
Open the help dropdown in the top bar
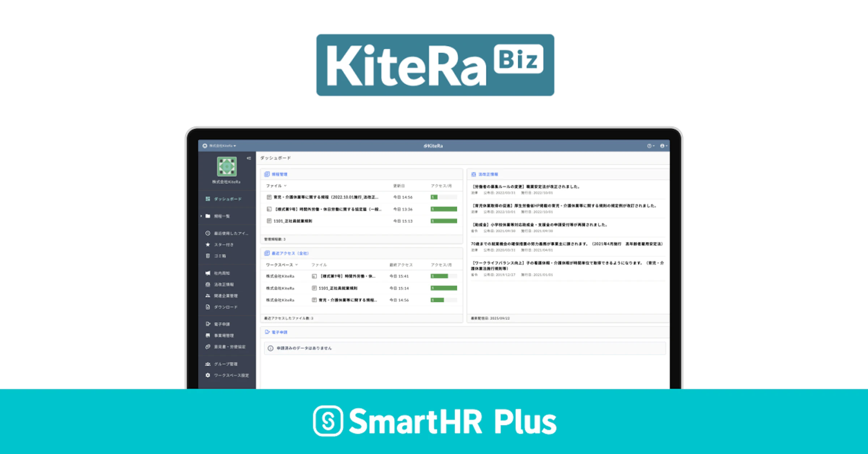coord(650,146)
